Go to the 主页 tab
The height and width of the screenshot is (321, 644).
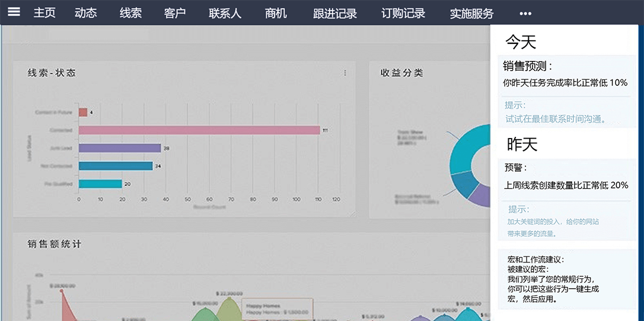(44, 13)
